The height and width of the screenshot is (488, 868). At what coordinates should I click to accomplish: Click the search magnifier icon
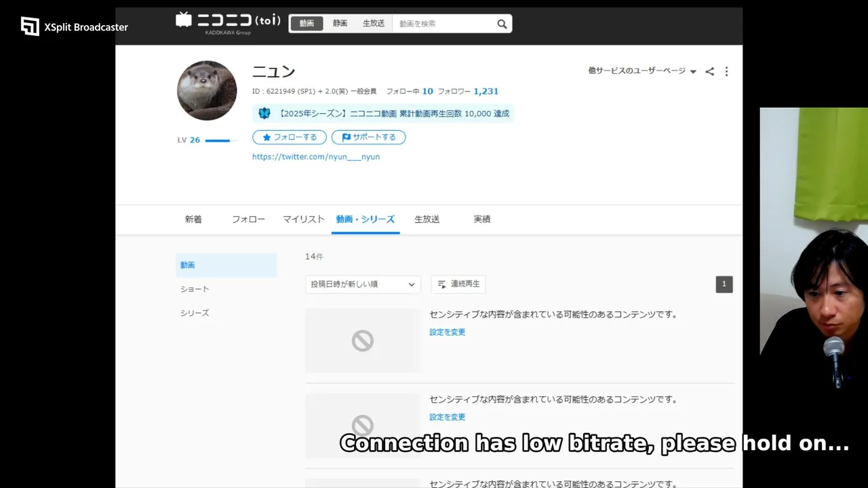[502, 24]
